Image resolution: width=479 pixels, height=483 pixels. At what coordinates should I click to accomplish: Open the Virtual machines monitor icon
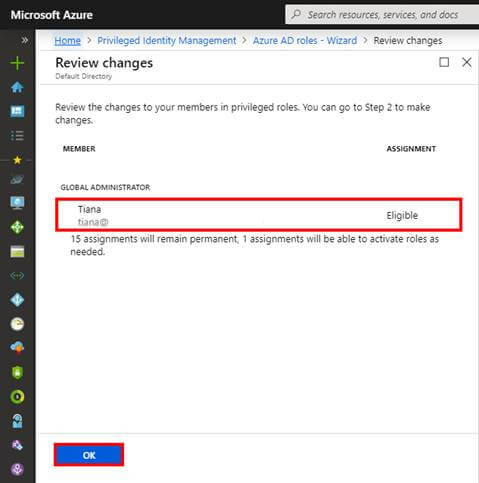tap(17, 202)
